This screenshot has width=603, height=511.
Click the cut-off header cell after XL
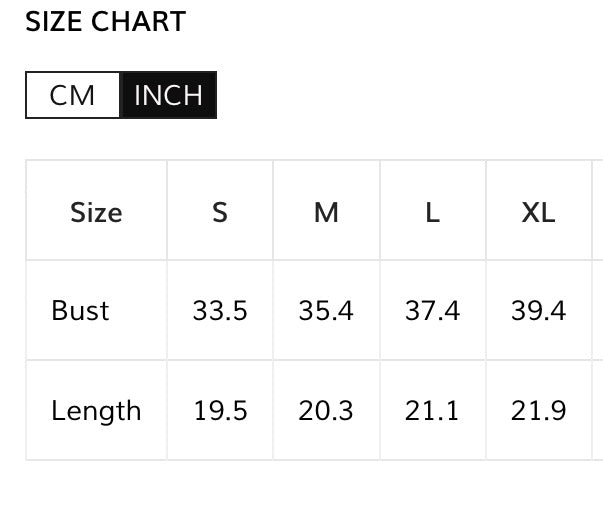click(598, 212)
